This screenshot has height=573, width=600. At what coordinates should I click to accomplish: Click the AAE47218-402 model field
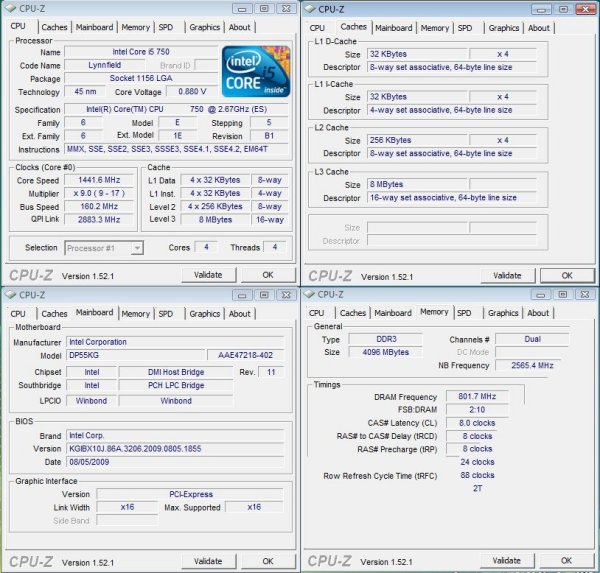(x=246, y=355)
